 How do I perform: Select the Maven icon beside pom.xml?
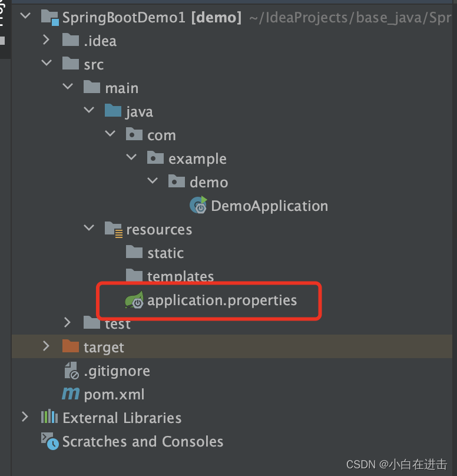click(70, 394)
